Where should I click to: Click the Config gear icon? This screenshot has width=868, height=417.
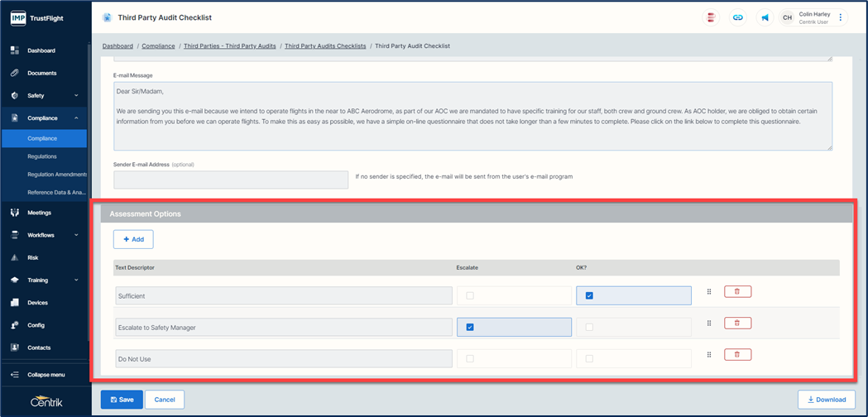[15, 325]
